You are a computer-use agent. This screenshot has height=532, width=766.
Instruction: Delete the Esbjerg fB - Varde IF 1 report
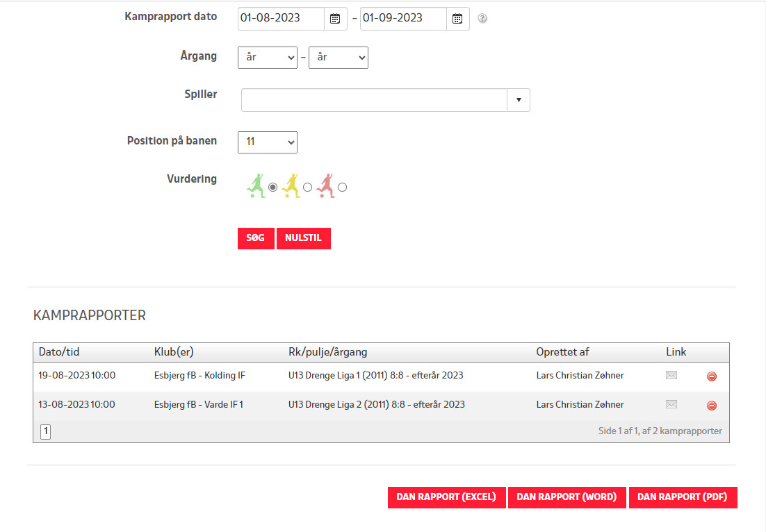(x=711, y=406)
